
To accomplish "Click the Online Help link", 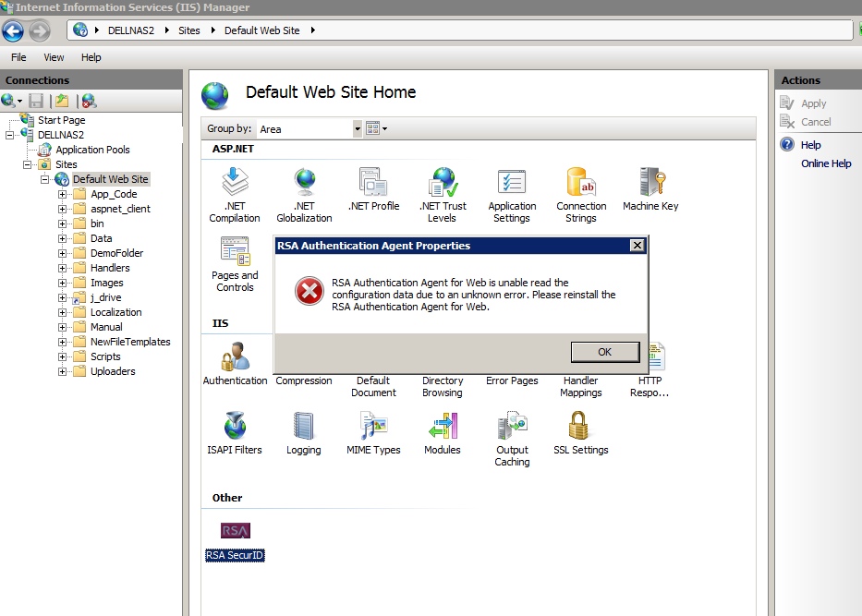I will click(x=826, y=163).
